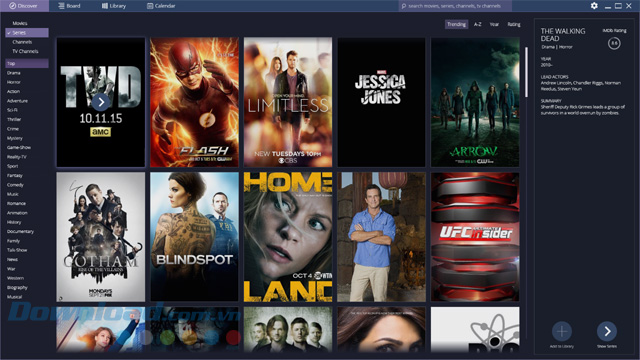
Task: Click the Calendar tab icon
Action: point(150,6)
